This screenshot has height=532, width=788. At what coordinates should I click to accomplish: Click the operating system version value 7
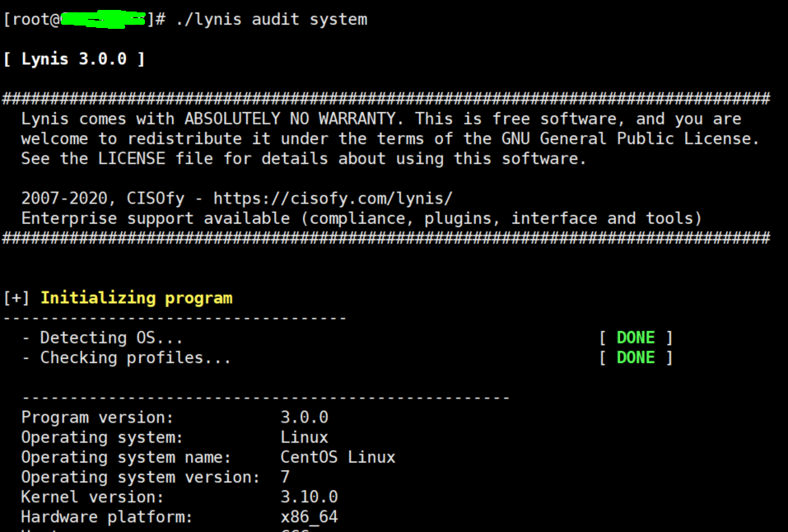click(285, 477)
